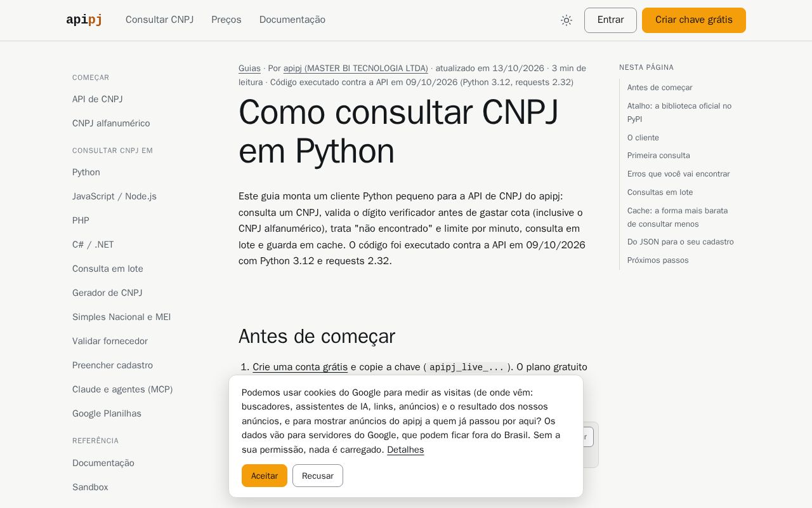Toggle the light/dark theme sun icon

[566, 20]
